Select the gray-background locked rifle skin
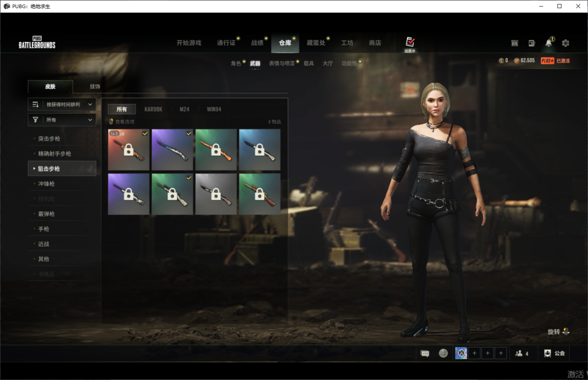The height and width of the screenshot is (380, 588). pyautogui.click(x=216, y=194)
